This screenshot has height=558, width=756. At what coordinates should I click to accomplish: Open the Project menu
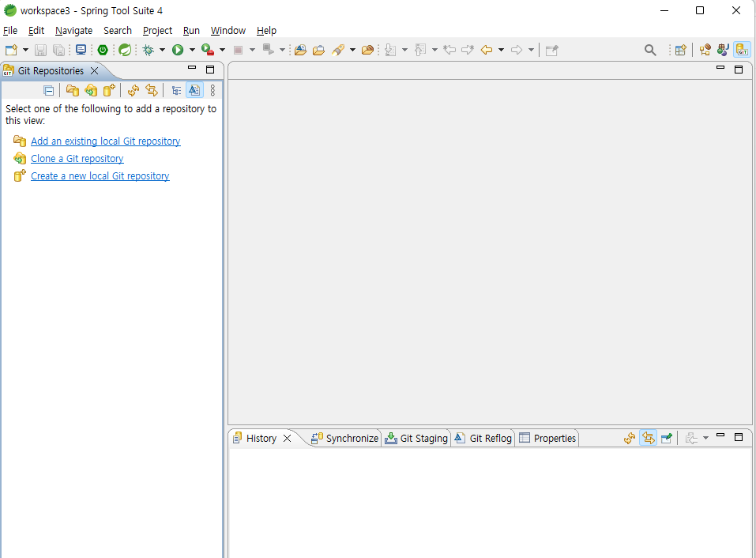[x=157, y=30]
